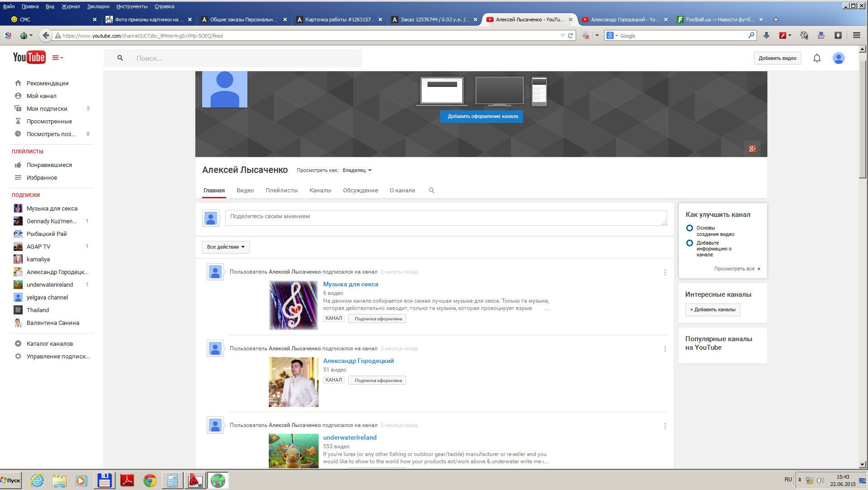This screenshot has height=490, width=868.
Task: Open the account avatar menu
Action: [x=839, y=58]
